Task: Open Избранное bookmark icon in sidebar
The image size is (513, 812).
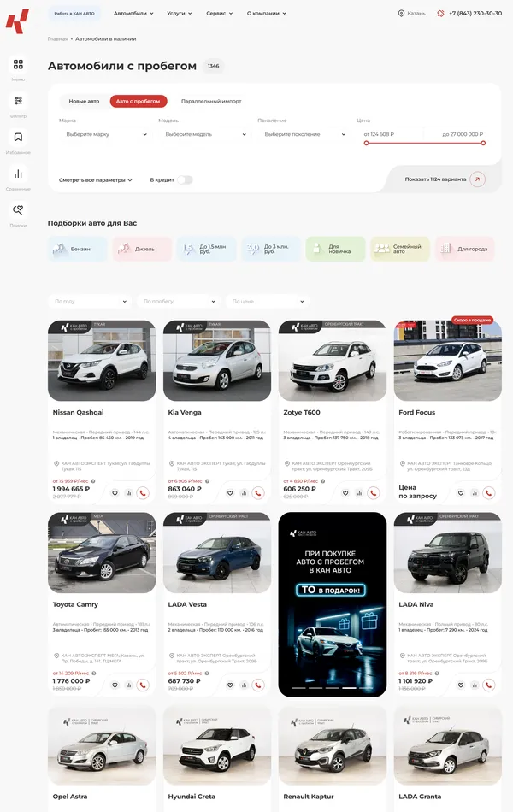Action: pyautogui.click(x=18, y=138)
